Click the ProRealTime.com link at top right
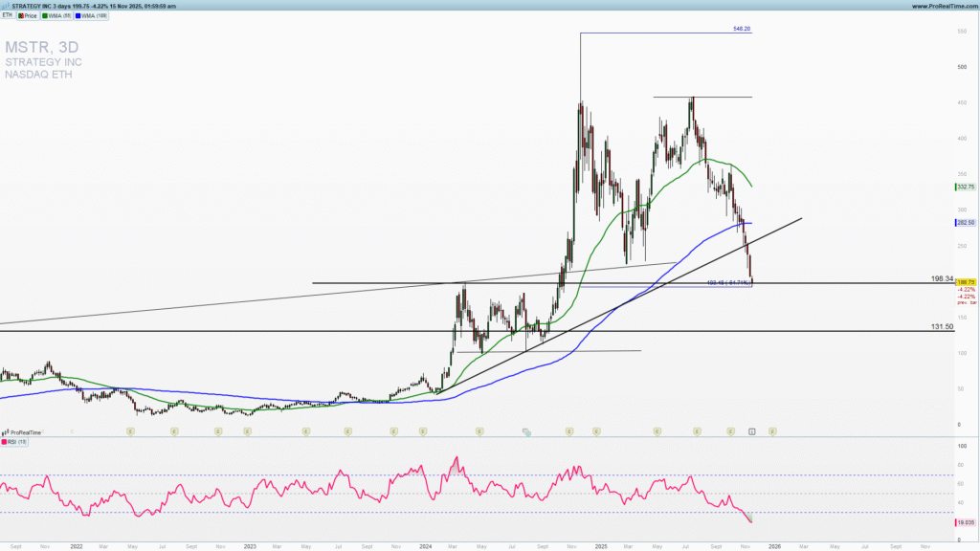 (942, 6)
